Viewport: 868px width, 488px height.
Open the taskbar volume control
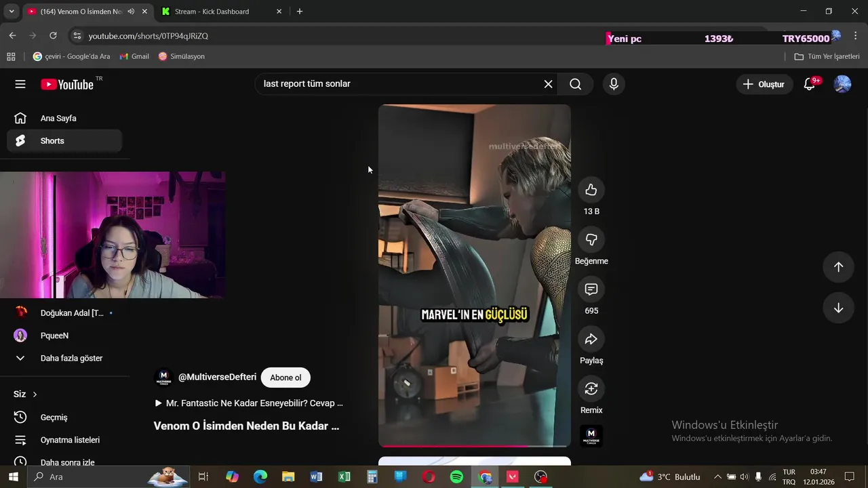tap(744, 476)
